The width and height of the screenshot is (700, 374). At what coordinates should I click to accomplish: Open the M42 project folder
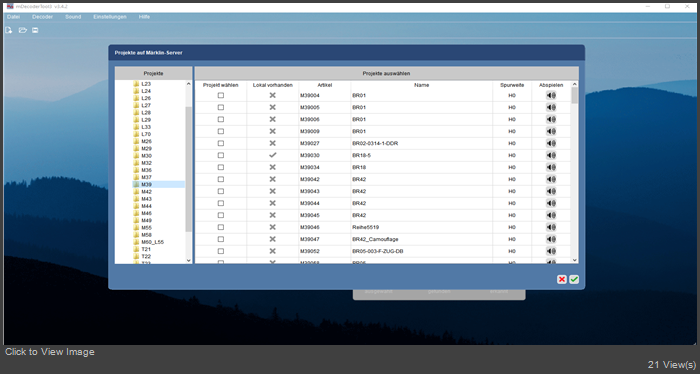(142, 192)
